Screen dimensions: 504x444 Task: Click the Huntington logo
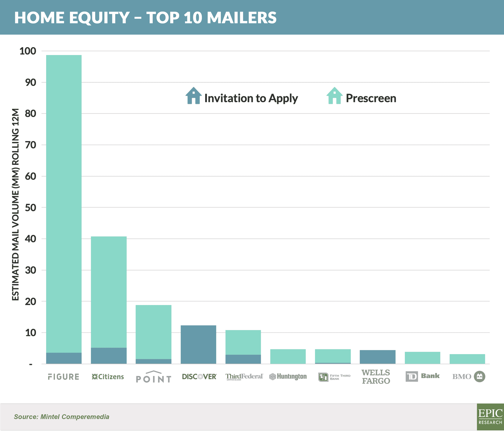tap(288, 376)
